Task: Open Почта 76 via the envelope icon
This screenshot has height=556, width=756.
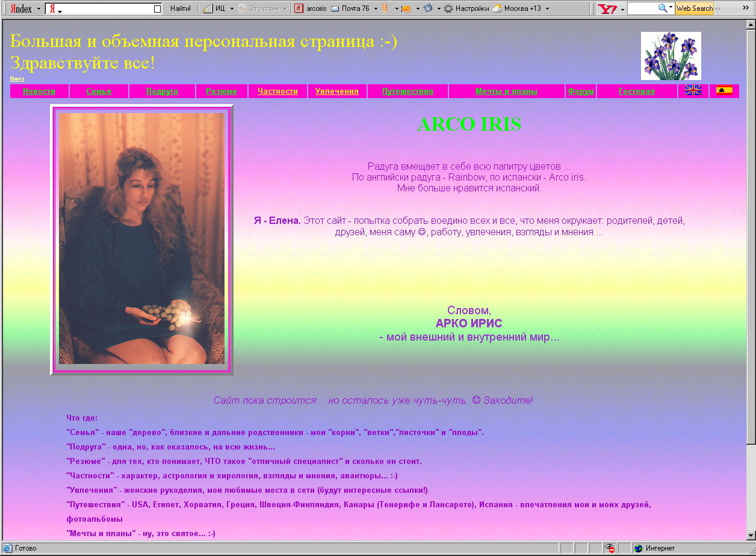Action: coord(335,8)
